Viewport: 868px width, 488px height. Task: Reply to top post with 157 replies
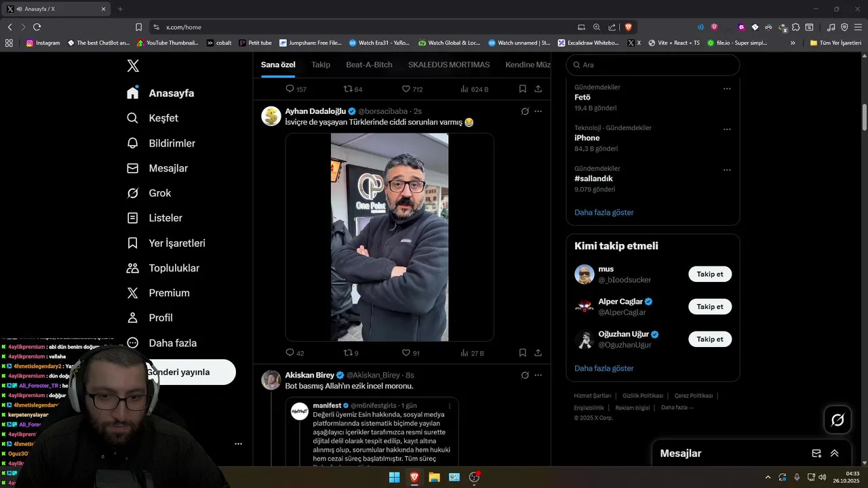tap(296, 89)
